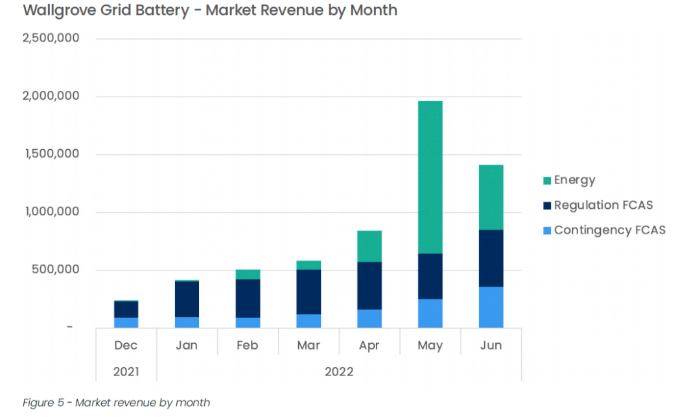Select the Contingency FCAS legend label text
This screenshot has width=700, height=417.
pyautogui.click(x=611, y=230)
